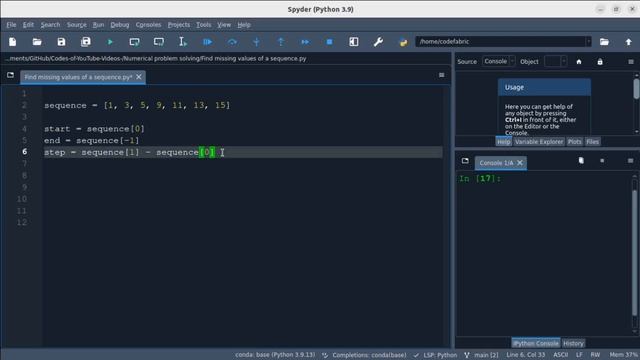The width and height of the screenshot is (640, 360).
Task: Click conda base interpreter status entry
Action: [275, 355]
